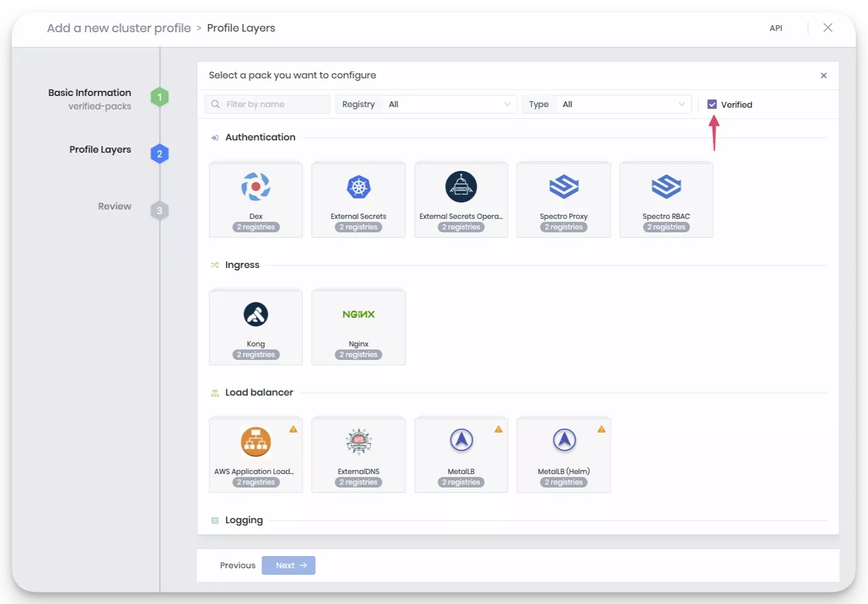Select the Dex pack icon
868x604 pixels.
(256, 187)
